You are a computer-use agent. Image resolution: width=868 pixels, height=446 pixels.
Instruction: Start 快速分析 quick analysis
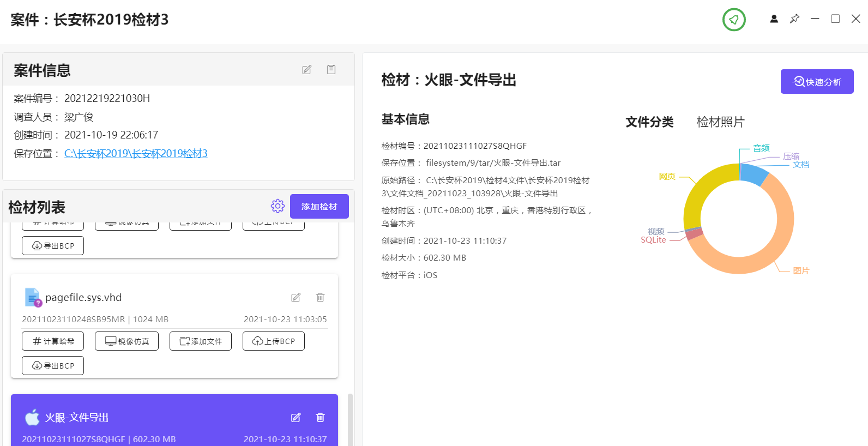(x=817, y=82)
